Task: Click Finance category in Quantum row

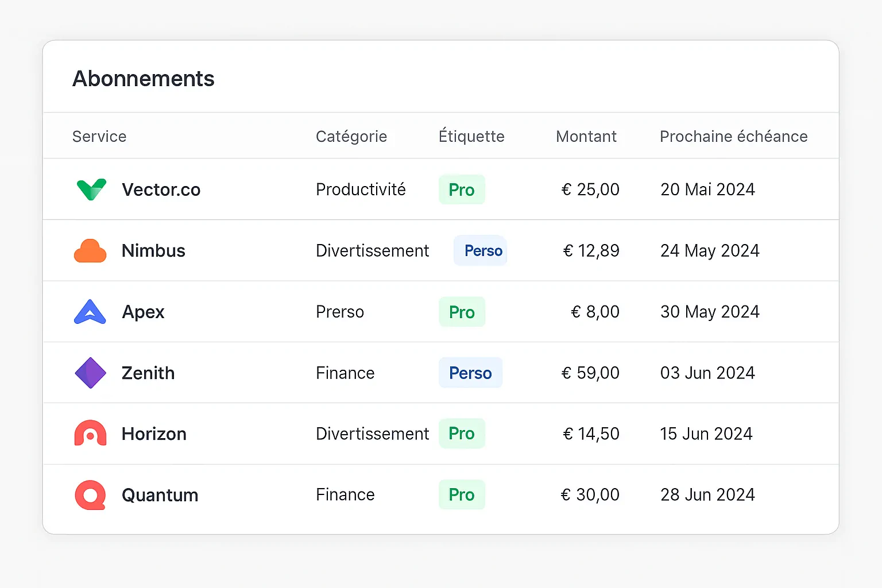Action: pos(345,495)
